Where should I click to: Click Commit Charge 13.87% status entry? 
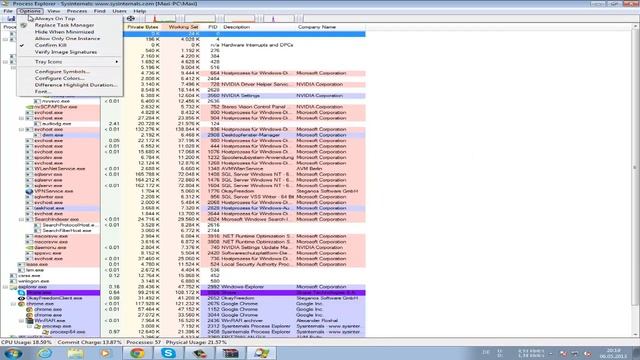tap(89, 342)
